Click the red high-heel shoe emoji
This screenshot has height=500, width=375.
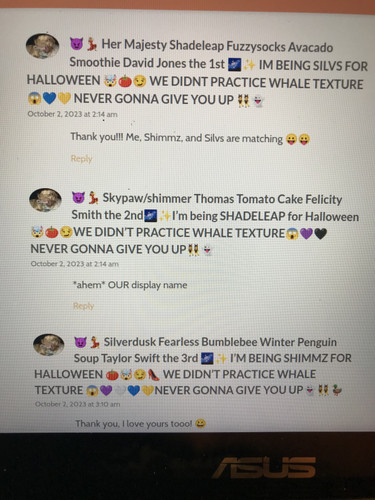[x=154, y=374]
